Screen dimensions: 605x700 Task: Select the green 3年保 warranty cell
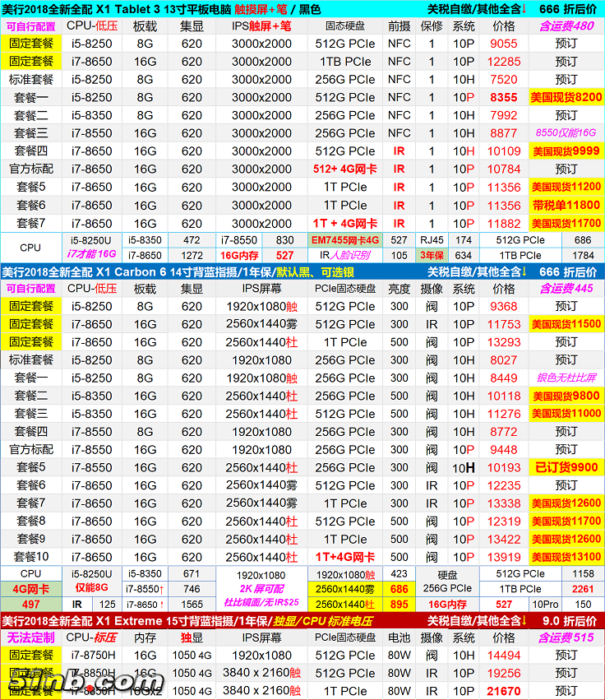click(432, 256)
